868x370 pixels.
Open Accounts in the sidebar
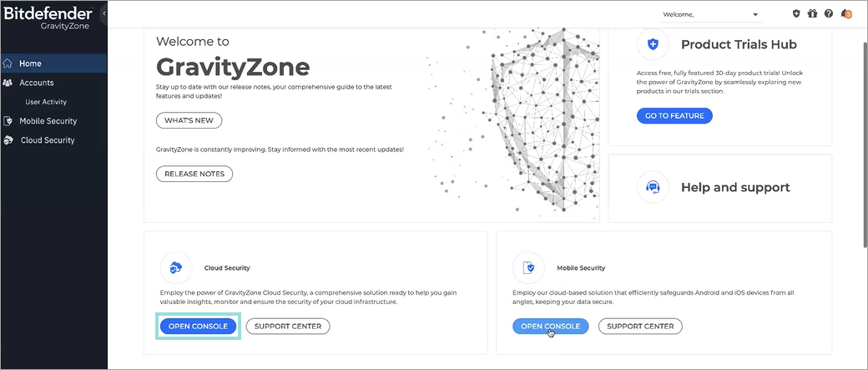point(37,83)
